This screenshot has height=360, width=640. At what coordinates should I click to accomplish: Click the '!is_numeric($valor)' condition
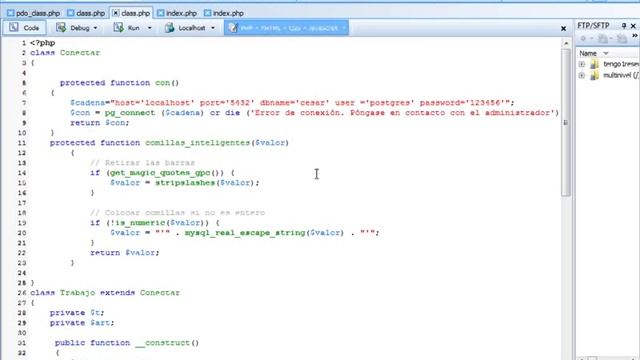160,223
